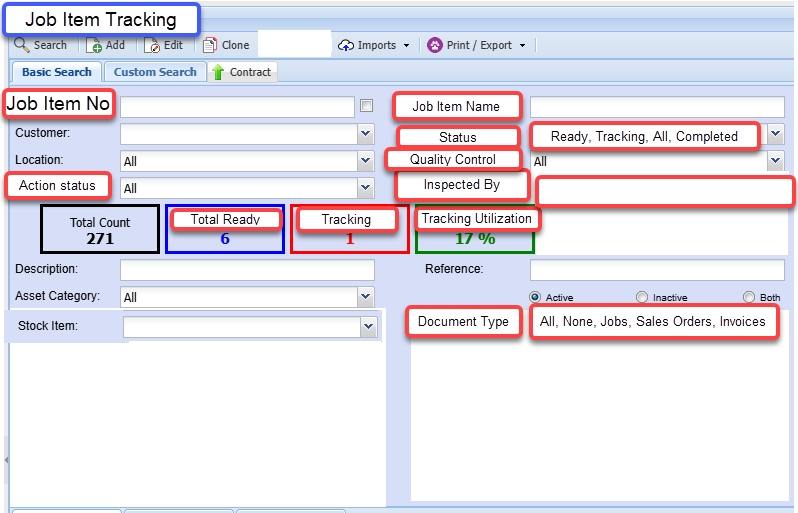Click the green arrow Contract icon
This screenshot has width=798, height=513.
coord(218,72)
